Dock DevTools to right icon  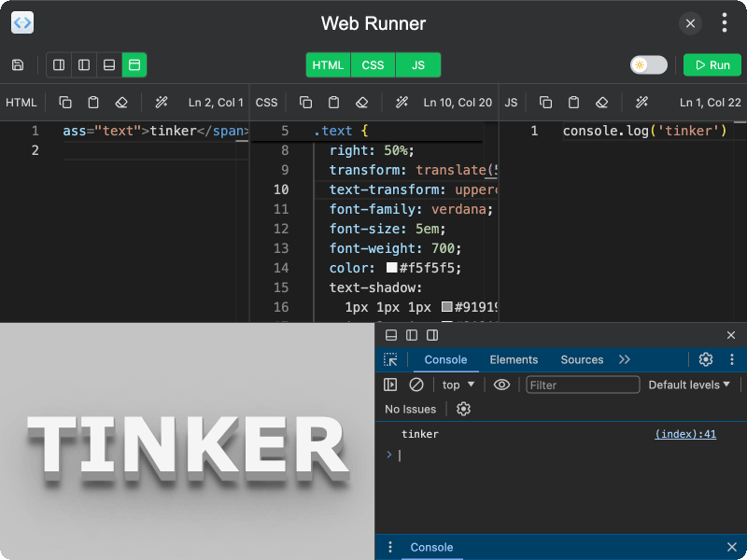(432, 335)
